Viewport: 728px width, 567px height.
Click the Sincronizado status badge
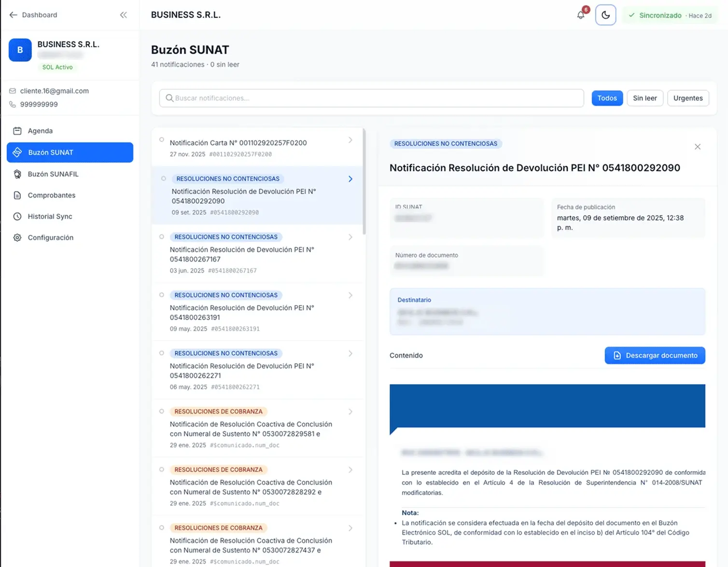pos(670,15)
